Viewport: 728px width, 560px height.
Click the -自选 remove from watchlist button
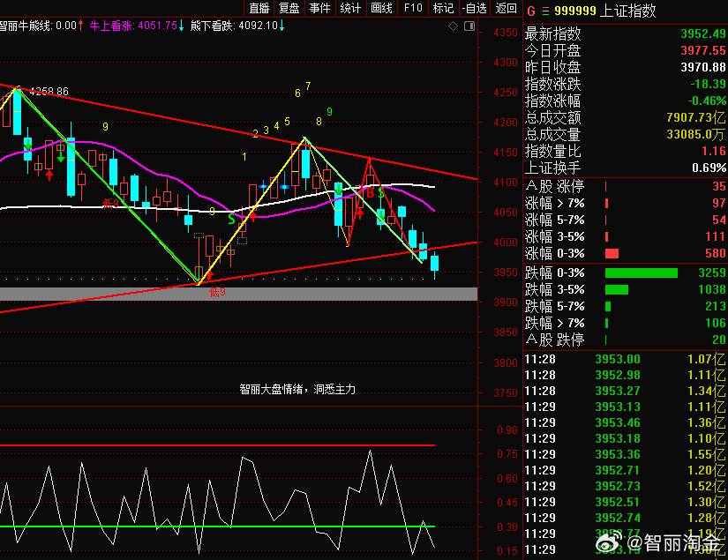coord(475,8)
